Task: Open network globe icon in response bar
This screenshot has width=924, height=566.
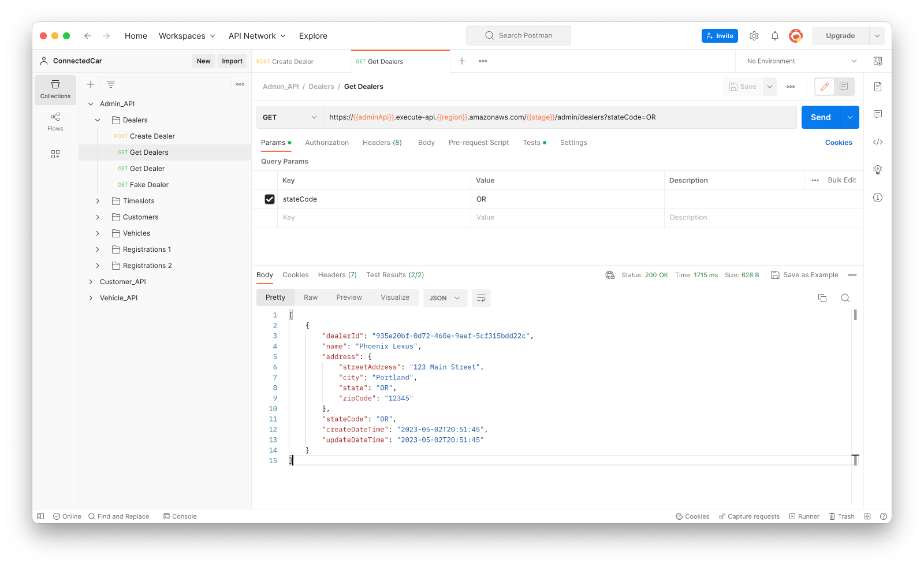Action: [x=610, y=275]
